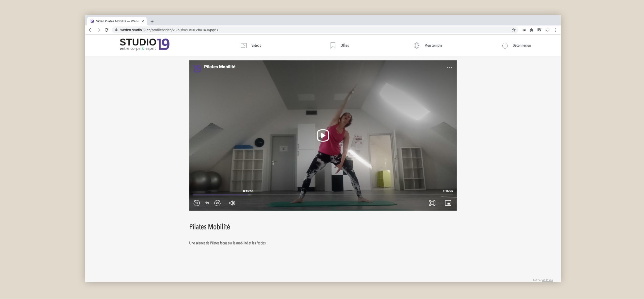Open the video three-dot options menu
This screenshot has height=299, width=644.
tap(449, 68)
